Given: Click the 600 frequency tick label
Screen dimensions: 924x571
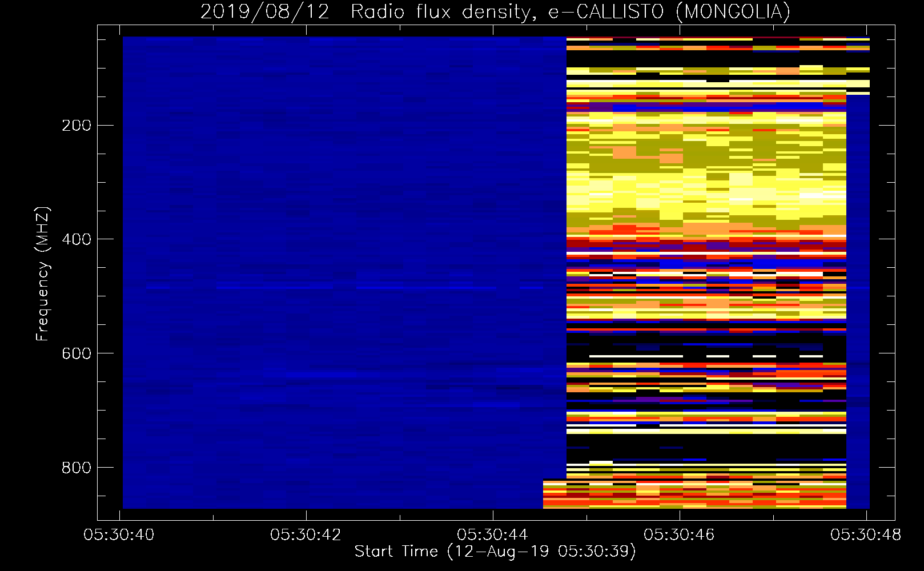Looking at the screenshot, I should point(77,353).
